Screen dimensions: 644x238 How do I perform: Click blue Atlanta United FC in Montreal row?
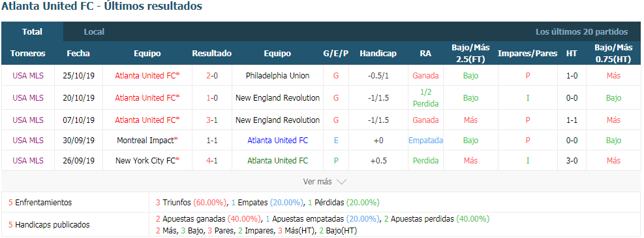tap(278, 141)
